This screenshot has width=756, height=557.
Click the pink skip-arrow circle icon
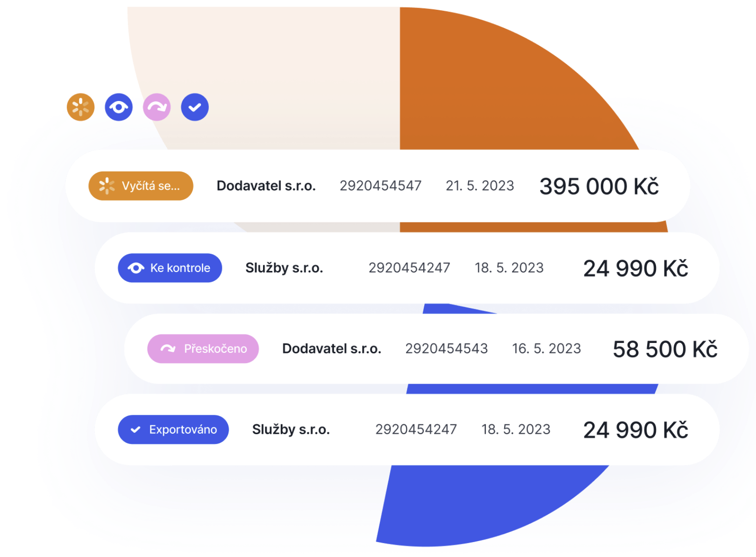157,107
